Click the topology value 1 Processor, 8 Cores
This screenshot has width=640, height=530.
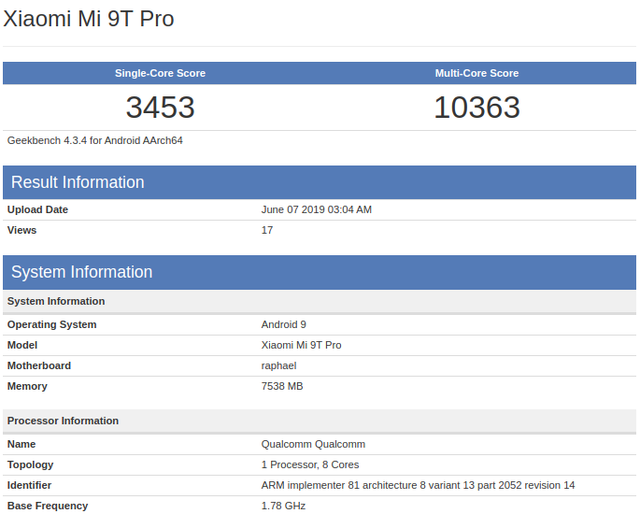(x=310, y=465)
